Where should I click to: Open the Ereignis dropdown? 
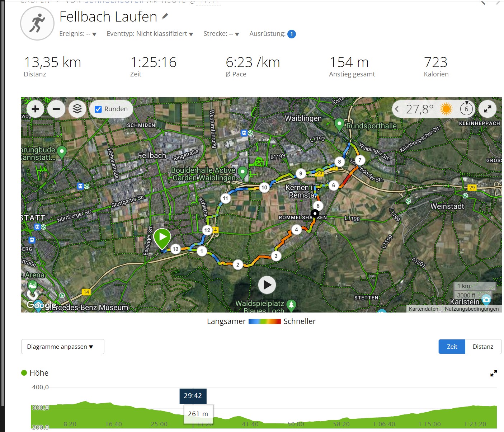[78, 34]
